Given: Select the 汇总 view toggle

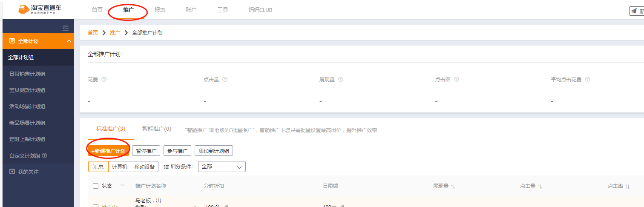Looking at the screenshot, I should click(98, 167).
